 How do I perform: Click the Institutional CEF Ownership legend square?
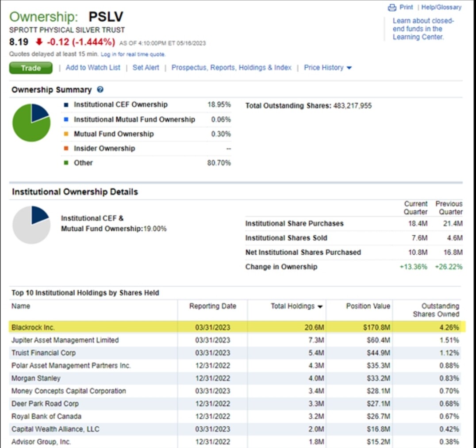[x=66, y=105]
